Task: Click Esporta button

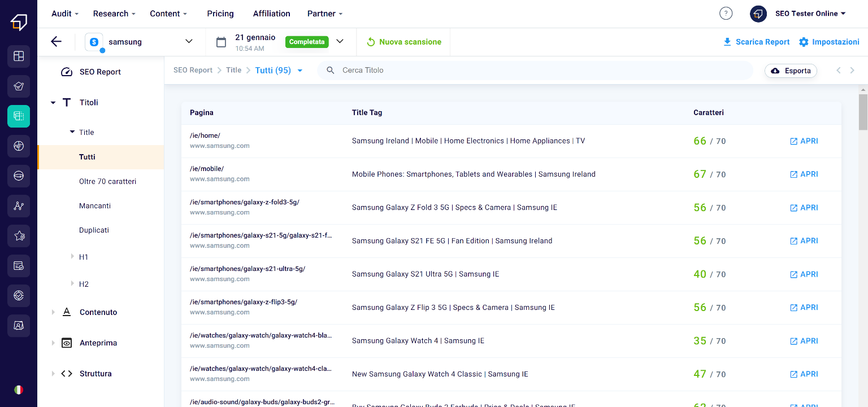Action: (791, 71)
